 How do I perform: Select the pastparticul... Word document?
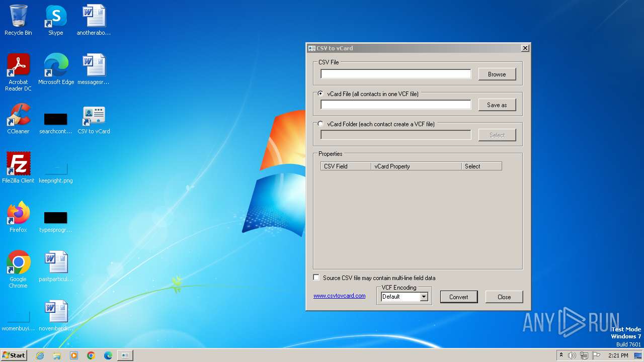(55, 266)
